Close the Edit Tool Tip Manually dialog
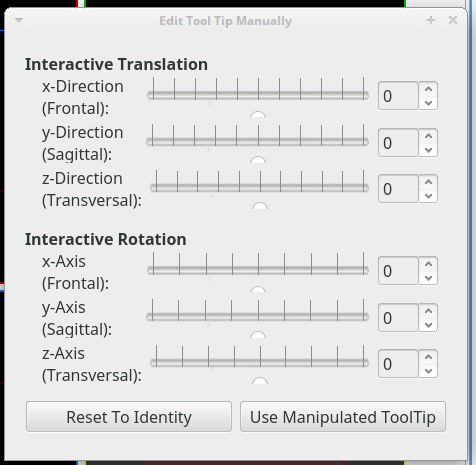This screenshot has width=476, height=465. click(x=453, y=20)
